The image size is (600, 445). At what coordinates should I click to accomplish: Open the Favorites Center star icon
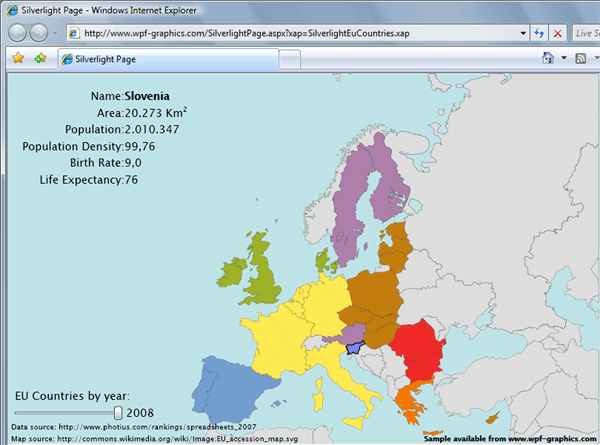[x=17, y=59]
